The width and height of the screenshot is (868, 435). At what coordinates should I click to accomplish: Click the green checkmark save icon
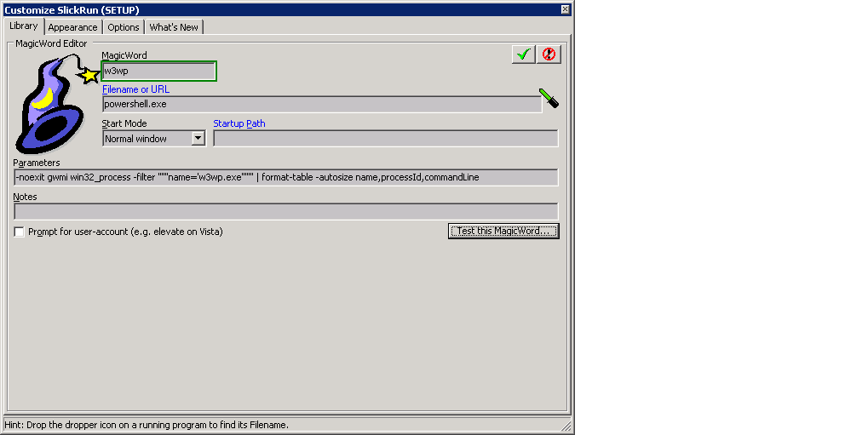click(x=524, y=54)
